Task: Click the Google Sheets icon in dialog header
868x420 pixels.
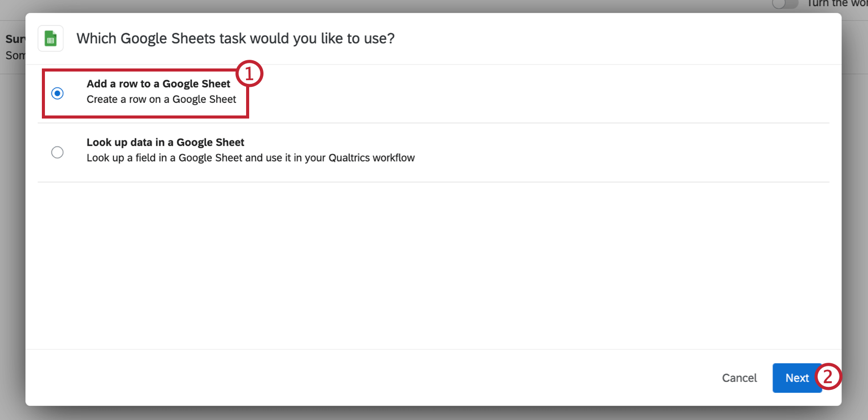Action: pyautogui.click(x=50, y=38)
